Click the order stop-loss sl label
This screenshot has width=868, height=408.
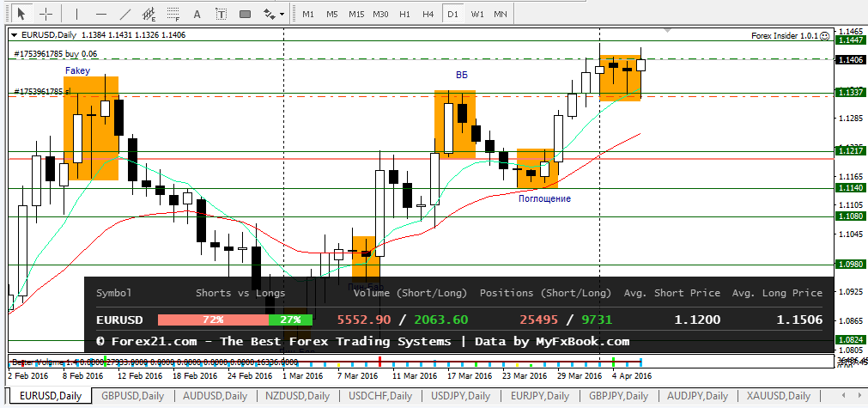(x=42, y=91)
